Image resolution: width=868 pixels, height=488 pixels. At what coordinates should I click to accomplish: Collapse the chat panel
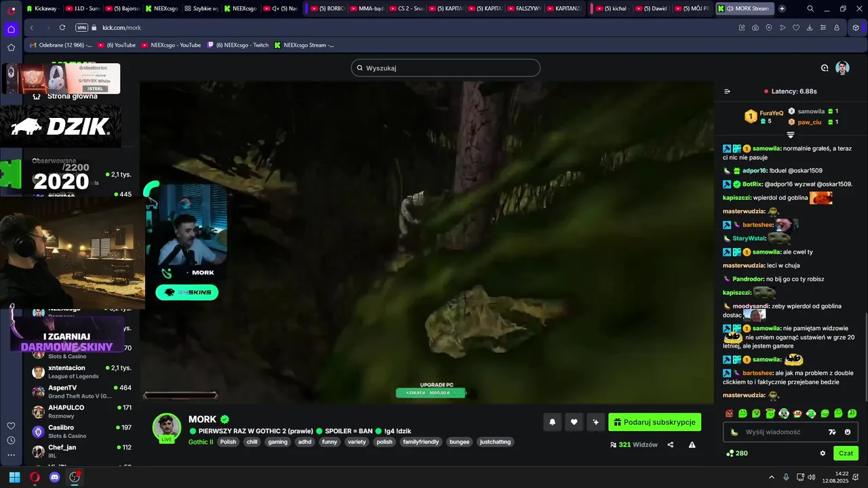[x=727, y=91]
